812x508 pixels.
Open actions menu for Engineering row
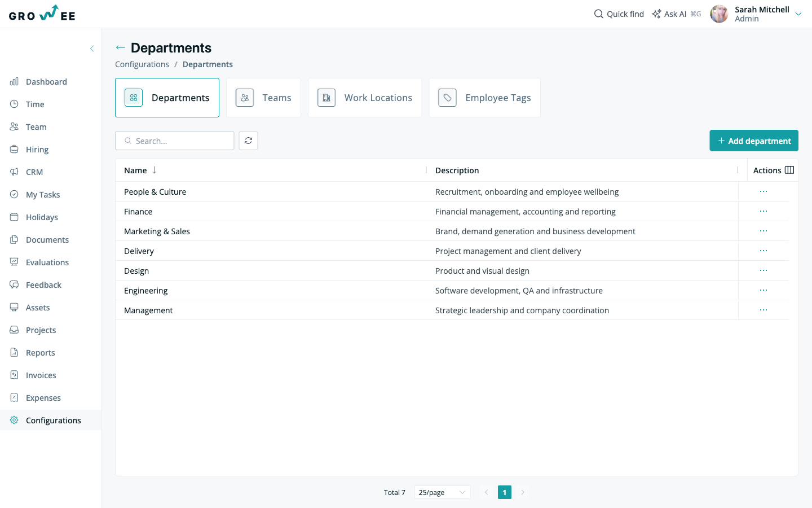click(764, 290)
